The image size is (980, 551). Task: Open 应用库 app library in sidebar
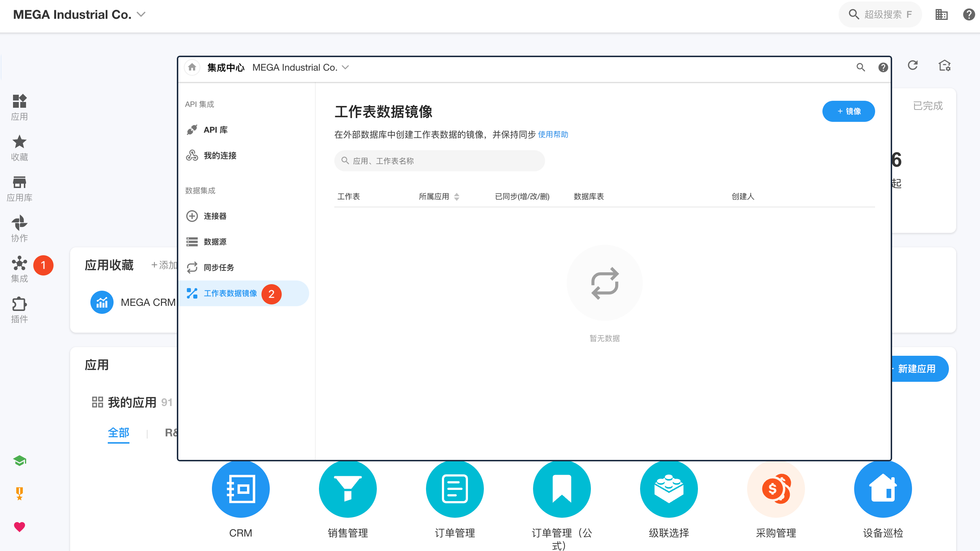pos(20,188)
